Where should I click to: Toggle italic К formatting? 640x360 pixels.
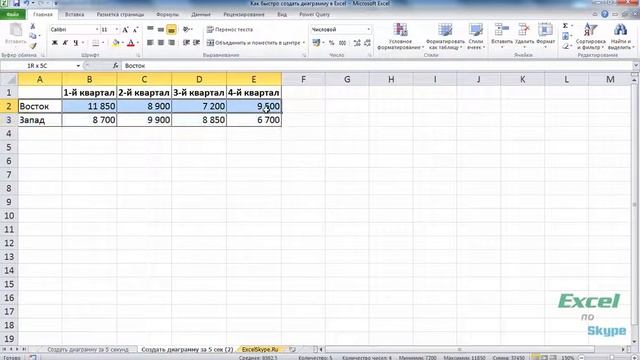65,43
